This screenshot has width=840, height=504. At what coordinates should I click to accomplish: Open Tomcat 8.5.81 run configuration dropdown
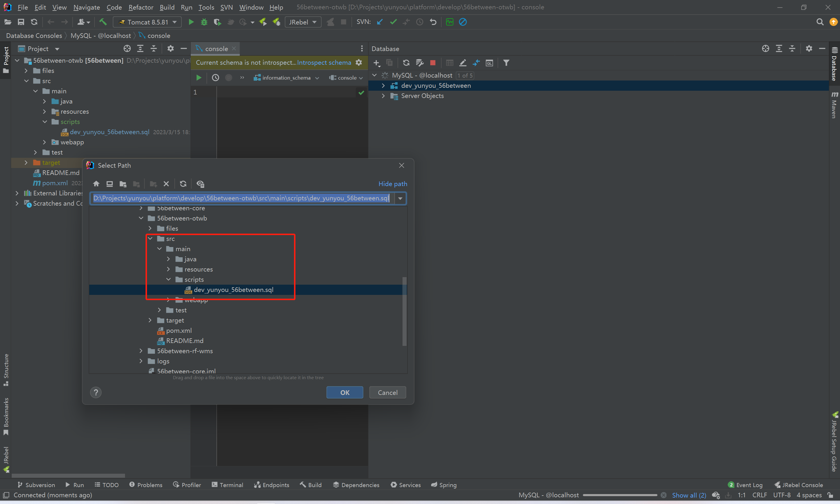click(x=147, y=22)
